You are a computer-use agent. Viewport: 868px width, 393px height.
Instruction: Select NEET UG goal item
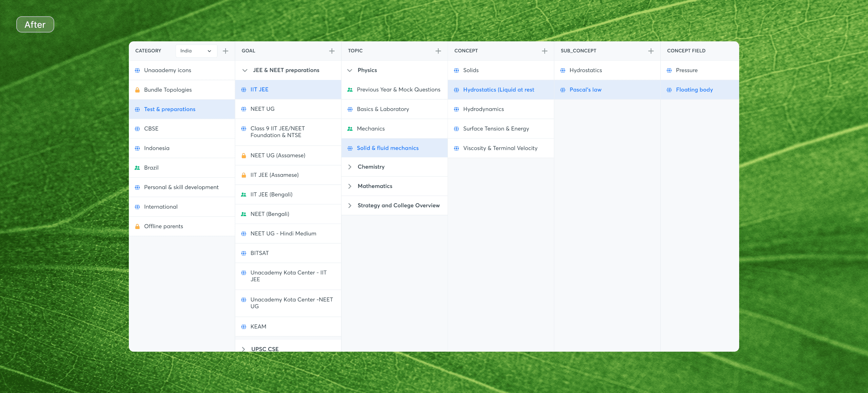[x=262, y=109]
